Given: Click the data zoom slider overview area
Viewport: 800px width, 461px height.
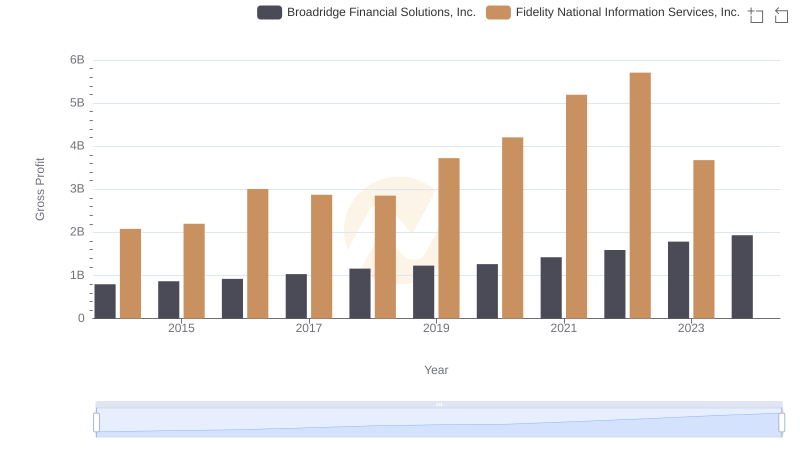Looking at the screenshot, I should click(x=439, y=422).
